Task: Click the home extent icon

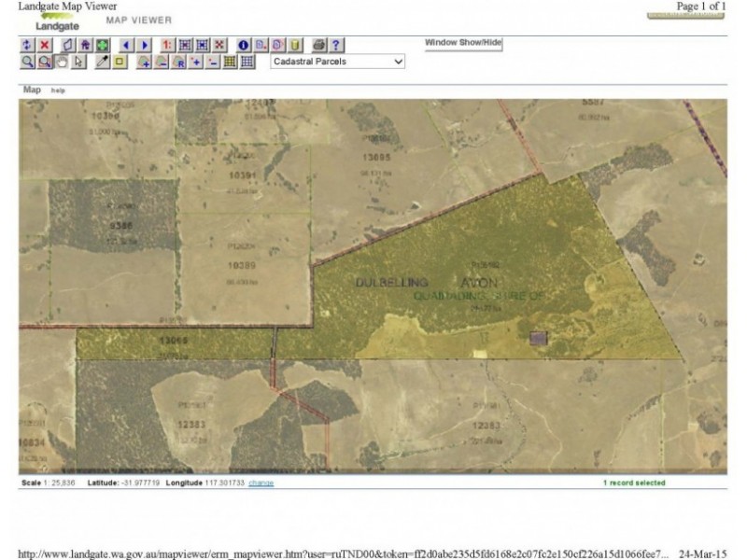Action: [x=85, y=44]
